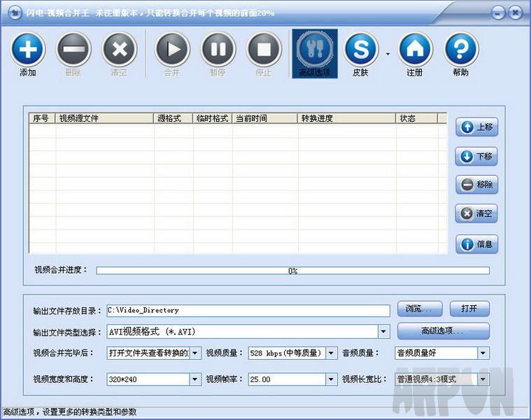531x420 pixels.
Task: Click the 视频合并进度 progress bar
Action: tap(292, 270)
